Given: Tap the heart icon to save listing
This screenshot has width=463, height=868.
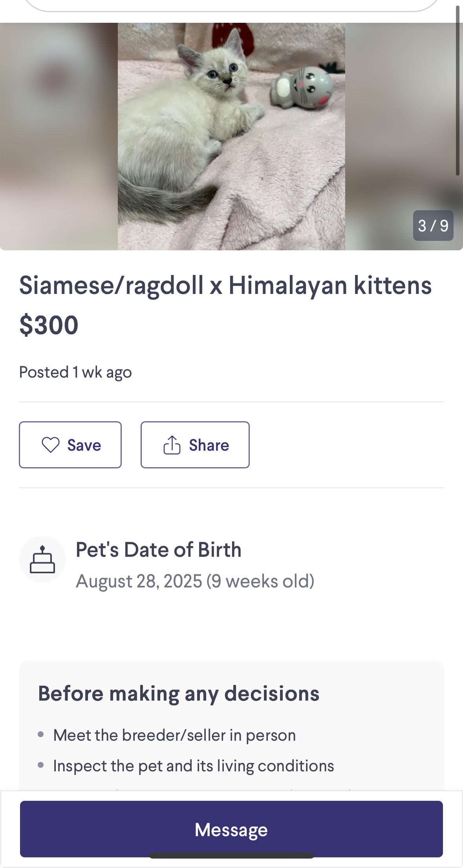Looking at the screenshot, I should 51,445.
